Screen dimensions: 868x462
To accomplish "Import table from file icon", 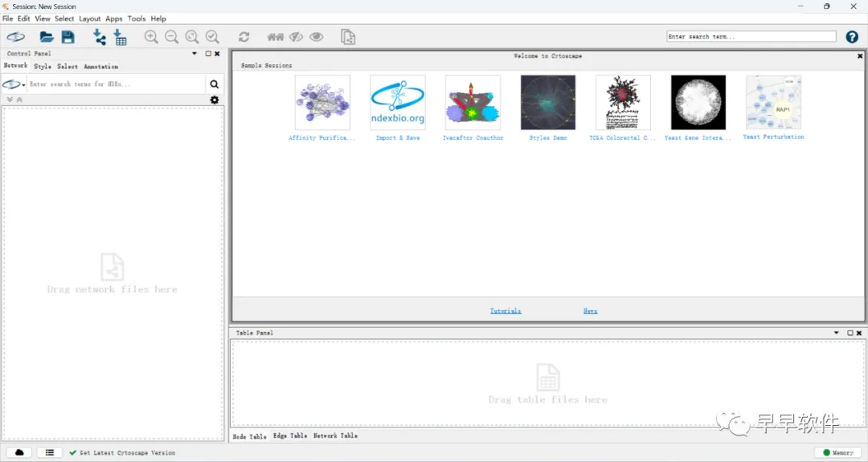I will 120,37.
